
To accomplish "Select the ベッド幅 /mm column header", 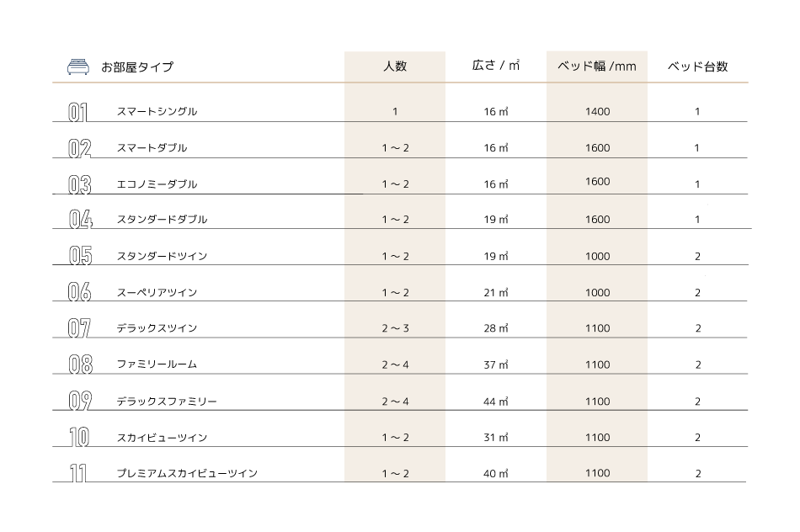I will pyautogui.click(x=597, y=66).
